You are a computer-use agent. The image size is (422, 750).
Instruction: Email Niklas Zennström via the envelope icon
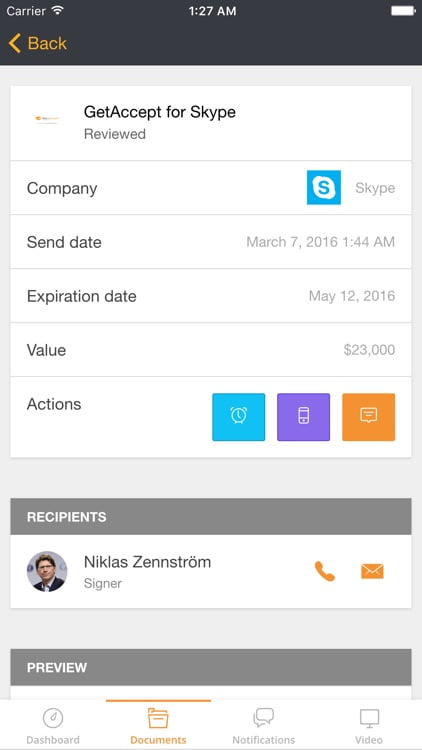click(372, 571)
